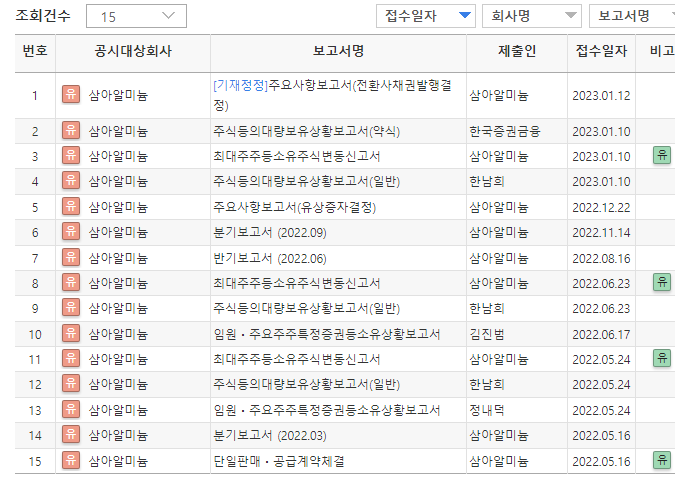Click the red 유 icon in row 6
The image size is (686, 486).
click(71, 231)
